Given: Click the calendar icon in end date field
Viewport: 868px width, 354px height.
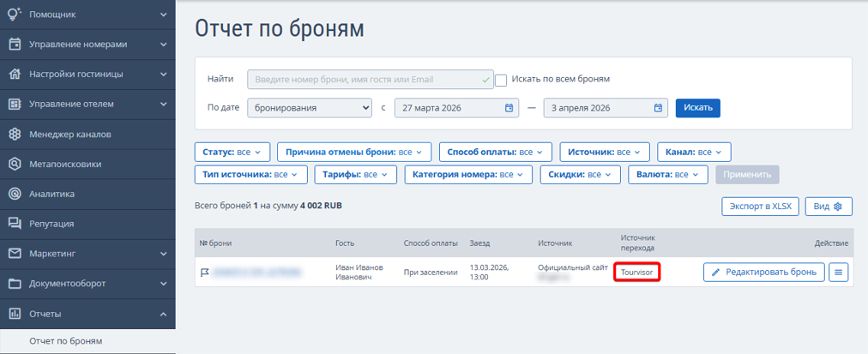Looking at the screenshot, I should pos(658,108).
